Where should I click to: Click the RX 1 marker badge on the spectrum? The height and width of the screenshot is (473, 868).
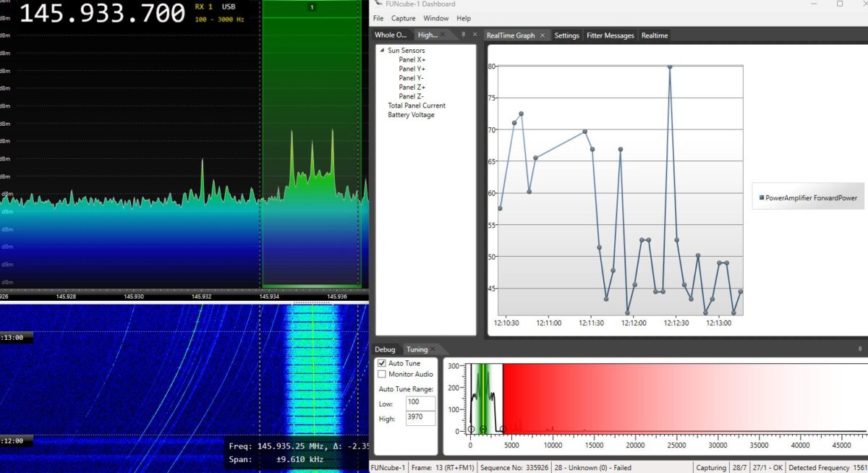click(312, 7)
